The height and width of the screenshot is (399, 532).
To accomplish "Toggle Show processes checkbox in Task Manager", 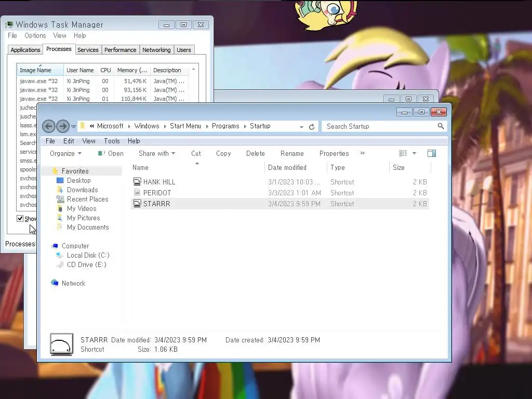I will pos(20,219).
